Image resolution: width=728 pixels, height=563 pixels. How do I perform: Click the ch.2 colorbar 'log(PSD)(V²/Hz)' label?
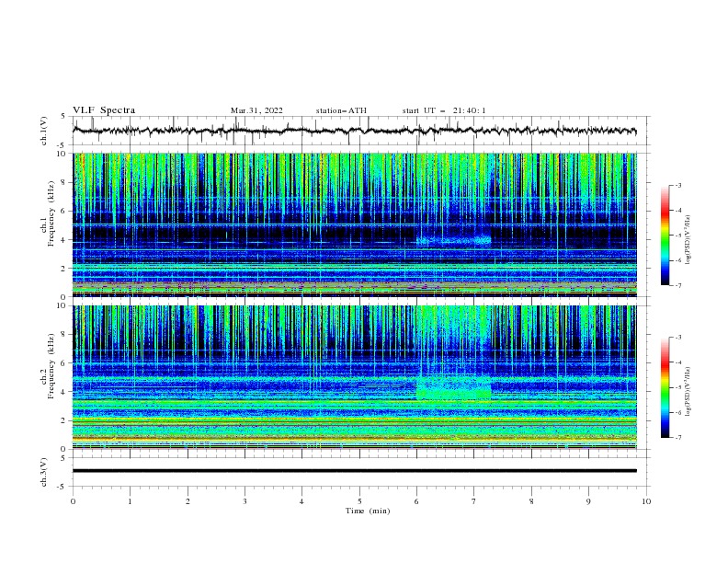688,392
